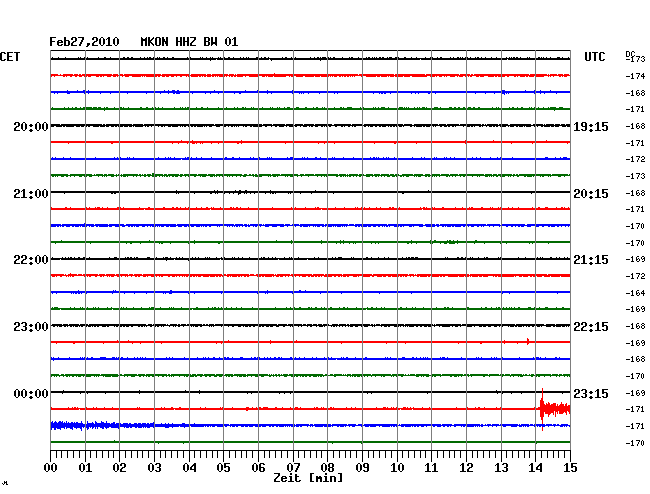Click the 22:15 UTC time label
Image resolution: width=650 pixels, height=494 pixels.
pyautogui.click(x=591, y=327)
